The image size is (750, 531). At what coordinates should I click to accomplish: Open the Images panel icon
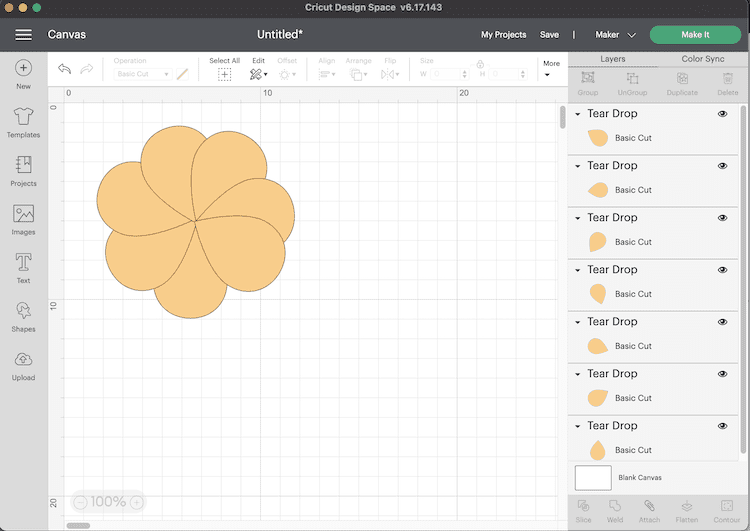click(x=23, y=215)
